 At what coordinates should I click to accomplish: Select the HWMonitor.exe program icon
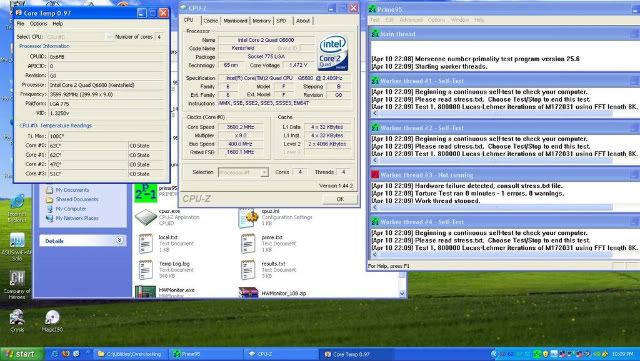[146, 292]
